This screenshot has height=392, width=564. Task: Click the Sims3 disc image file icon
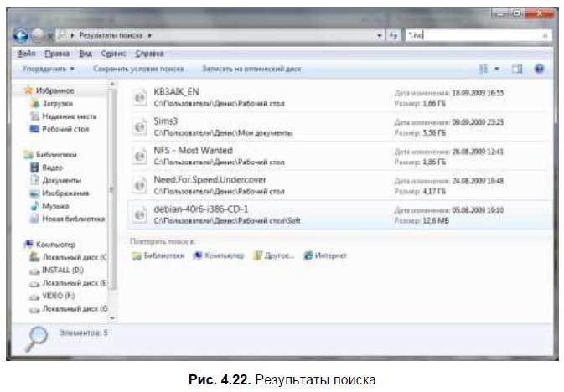tap(141, 126)
